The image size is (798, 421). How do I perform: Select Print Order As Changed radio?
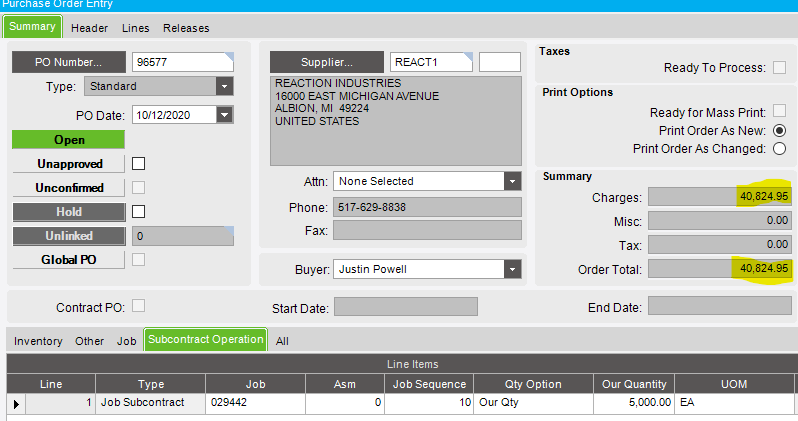click(779, 149)
